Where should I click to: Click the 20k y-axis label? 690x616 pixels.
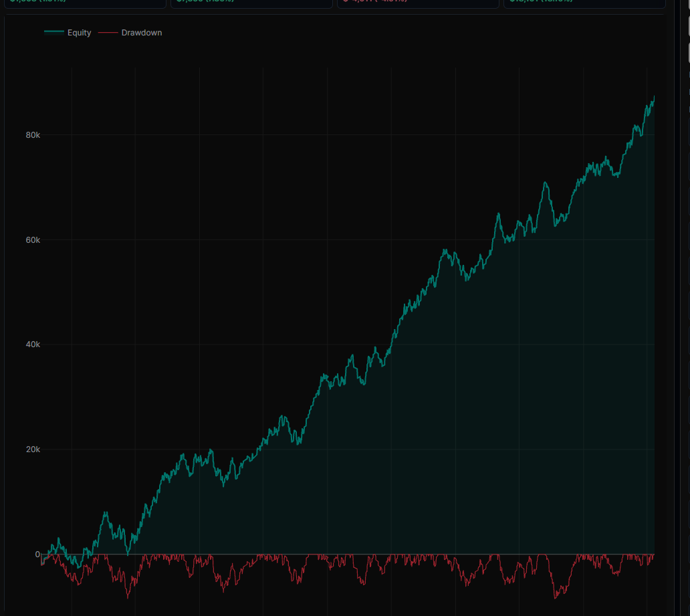click(33, 449)
